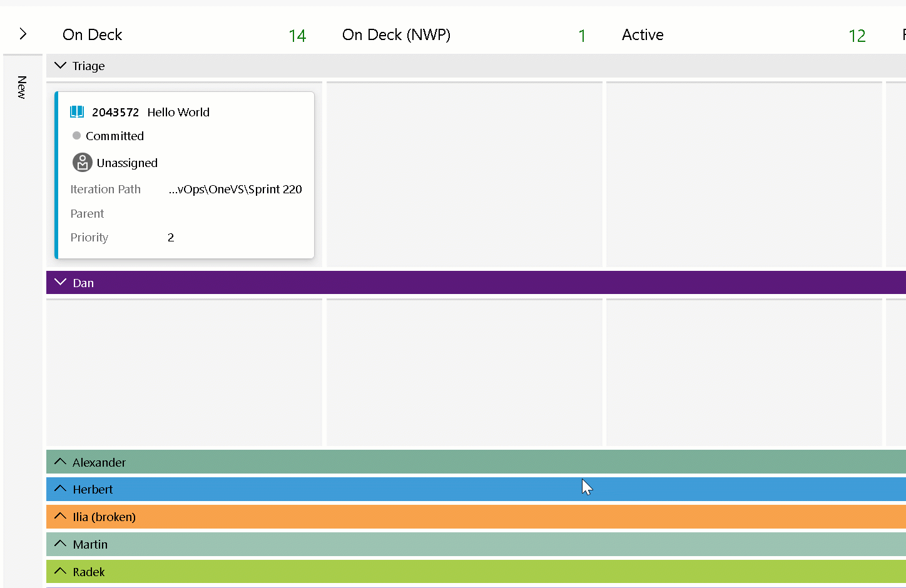Expand the Radek swimlane
This screenshot has height=588, width=906.
click(x=61, y=572)
